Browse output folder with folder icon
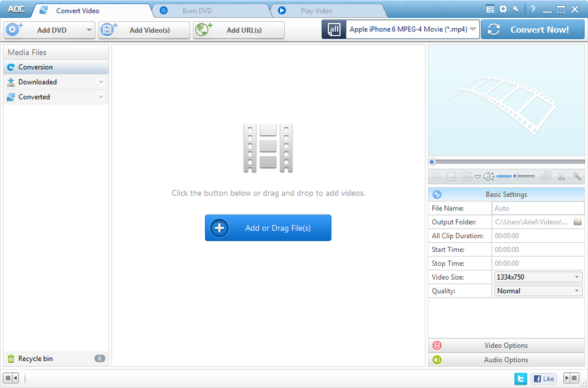This screenshot has width=588, height=388. 578,222
